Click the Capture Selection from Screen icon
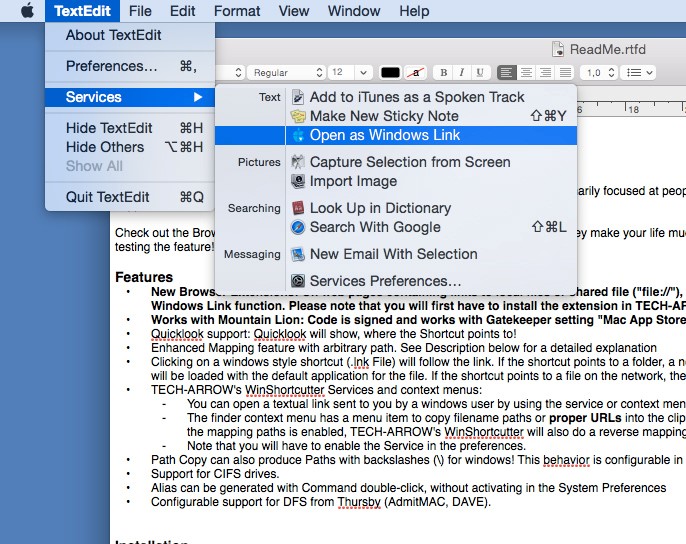686x544 pixels. [x=298, y=162]
